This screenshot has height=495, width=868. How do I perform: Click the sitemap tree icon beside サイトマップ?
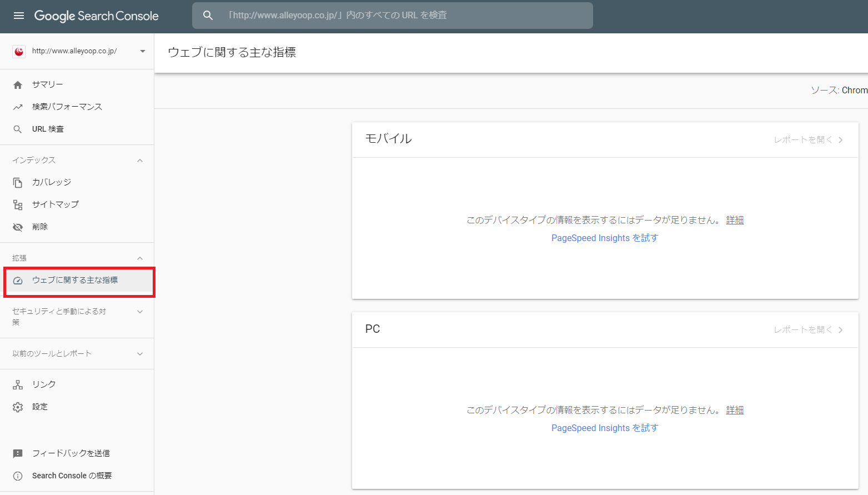click(18, 205)
